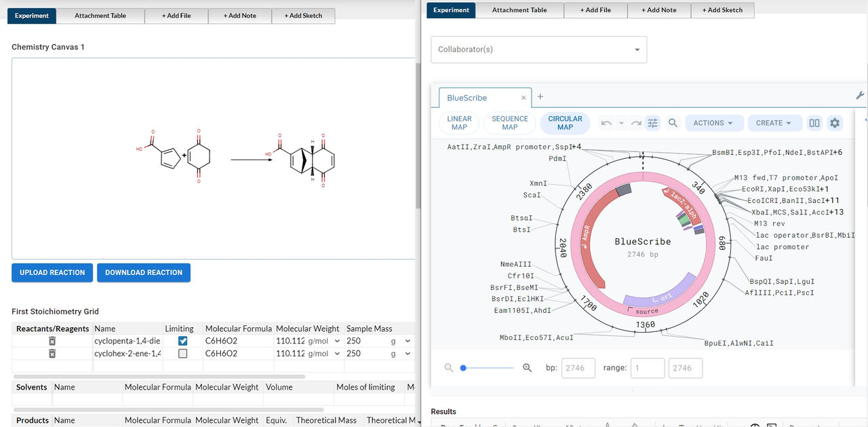This screenshot has height=427, width=868.
Task: Expand the ACTIONS dropdown menu
Action: click(713, 123)
